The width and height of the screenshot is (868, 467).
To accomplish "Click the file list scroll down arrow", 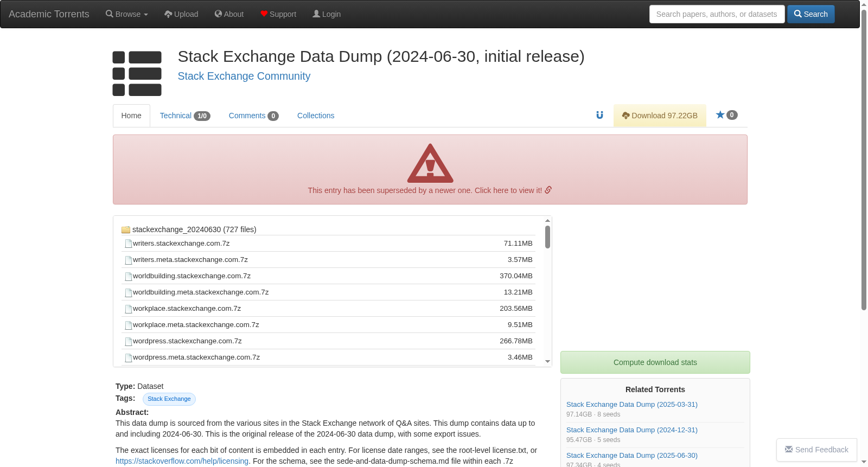I will [548, 361].
